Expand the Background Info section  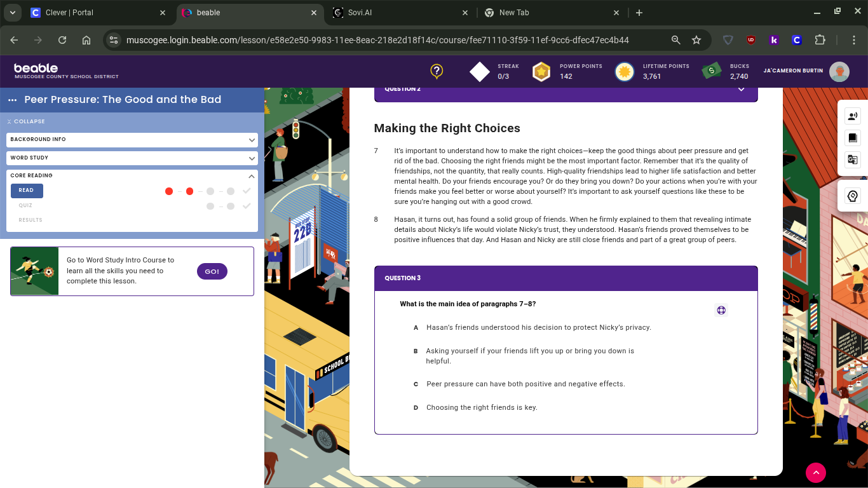tap(132, 139)
